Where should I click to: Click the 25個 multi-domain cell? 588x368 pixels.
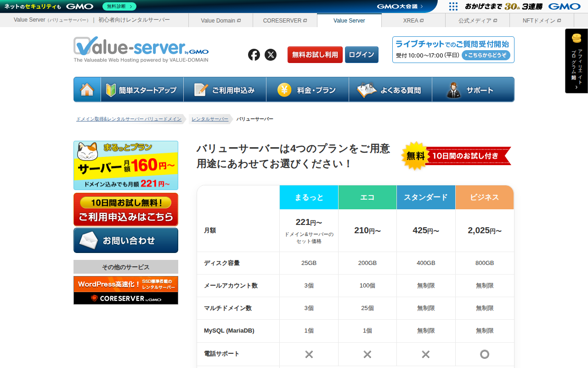367,308
